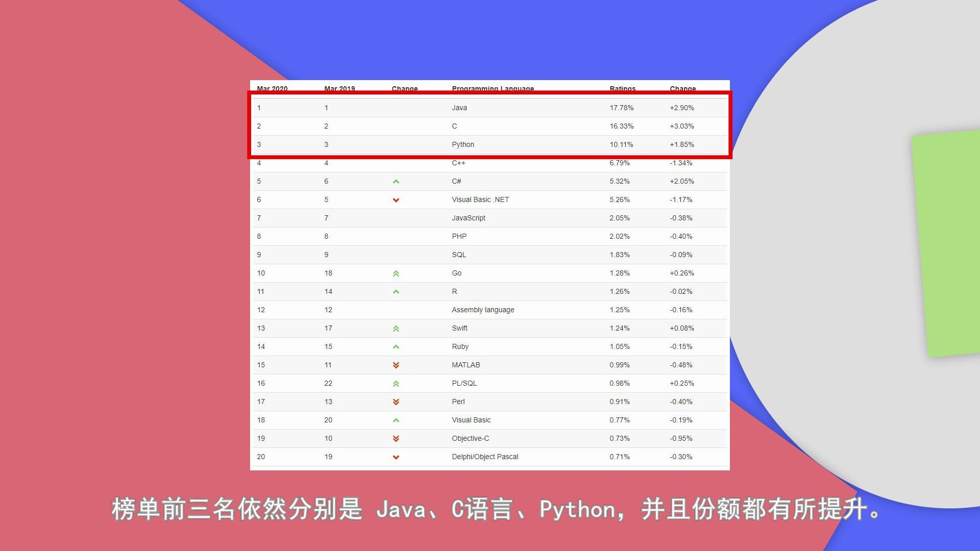Click Python's +1.85% change value
The image size is (980, 551).
pyautogui.click(x=682, y=144)
